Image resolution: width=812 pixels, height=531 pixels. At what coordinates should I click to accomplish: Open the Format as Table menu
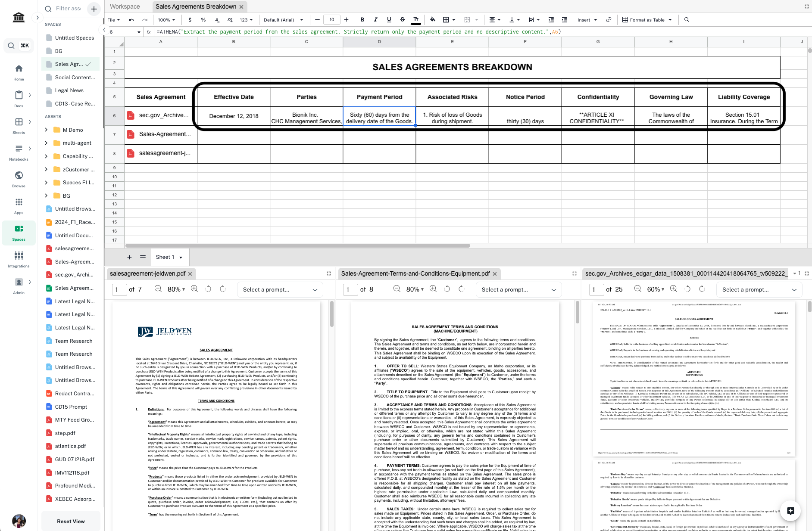pos(647,20)
